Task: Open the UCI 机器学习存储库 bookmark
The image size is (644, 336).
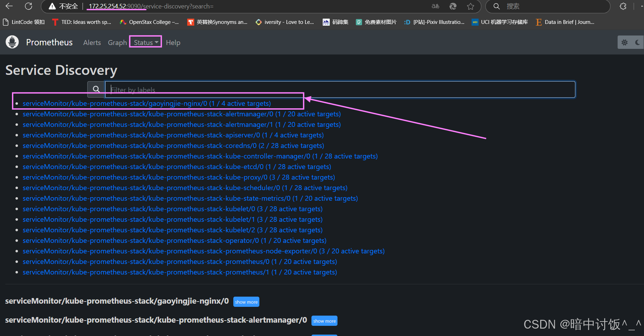Action: pyautogui.click(x=500, y=22)
